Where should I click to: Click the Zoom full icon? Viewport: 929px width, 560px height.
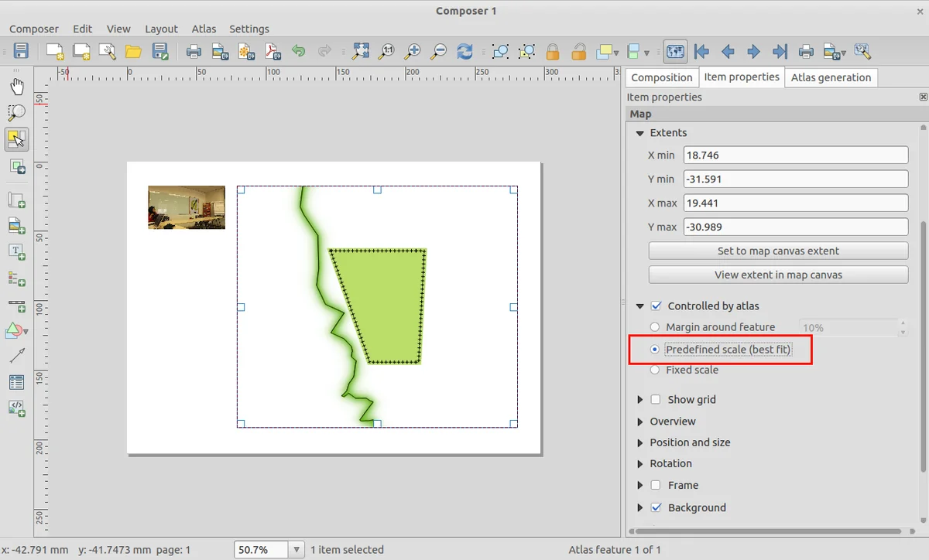(361, 52)
